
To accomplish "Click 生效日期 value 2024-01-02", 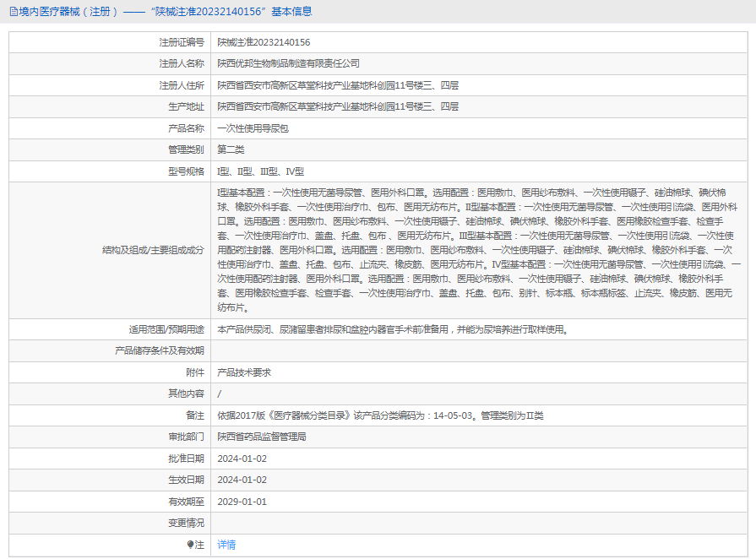I will click(x=242, y=480).
